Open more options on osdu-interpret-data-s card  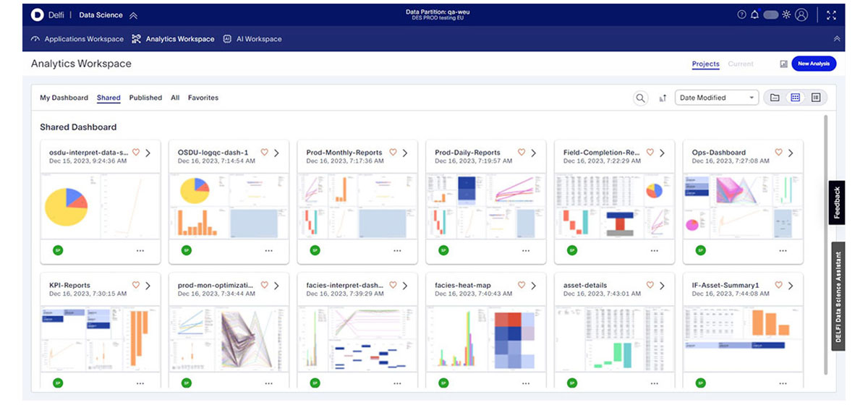coord(140,250)
